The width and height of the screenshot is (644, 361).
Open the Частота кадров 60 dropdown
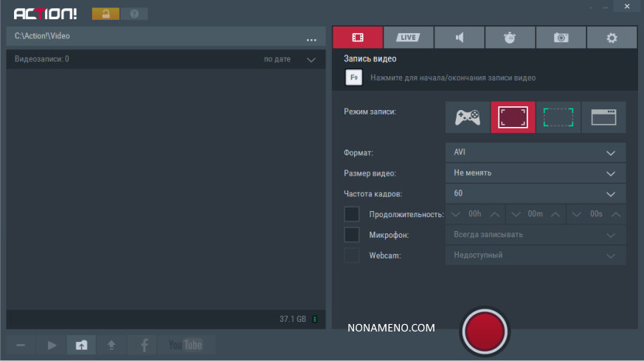click(x=536, y=193)
